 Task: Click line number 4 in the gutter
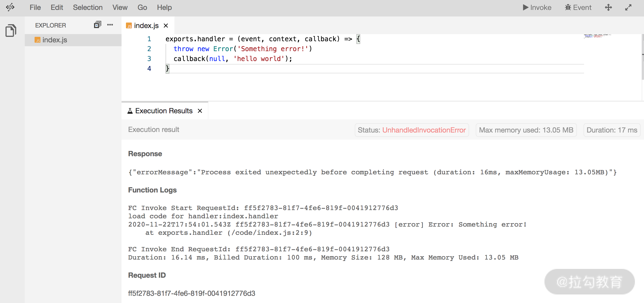[149, 68]
